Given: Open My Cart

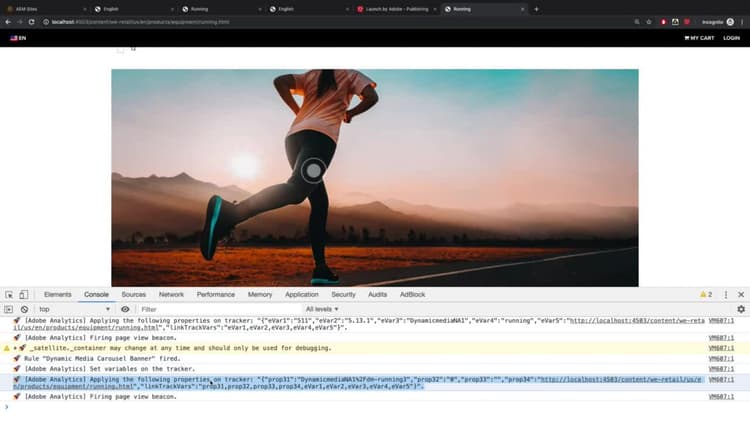Looking at the screenshot, I should tap(699, 38).
